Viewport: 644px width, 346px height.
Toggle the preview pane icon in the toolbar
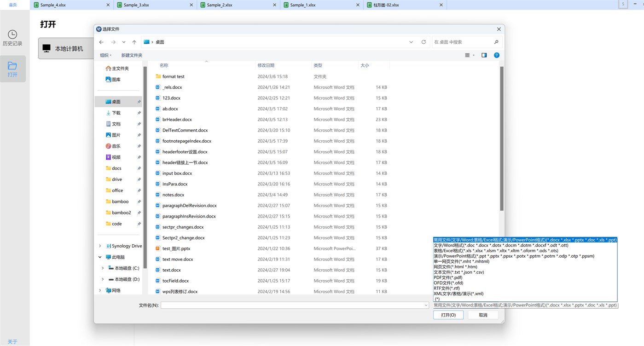pos(484,55)
